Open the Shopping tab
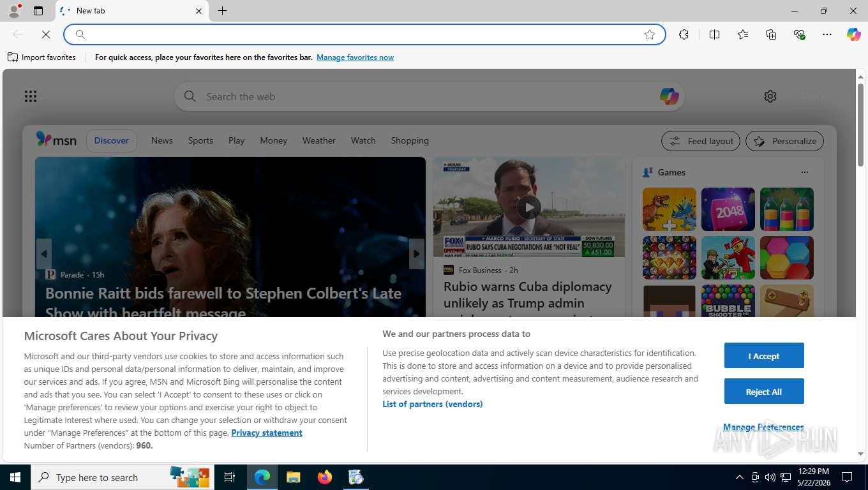The width and height of the screenshot is (868, 490). click(410, 140)
